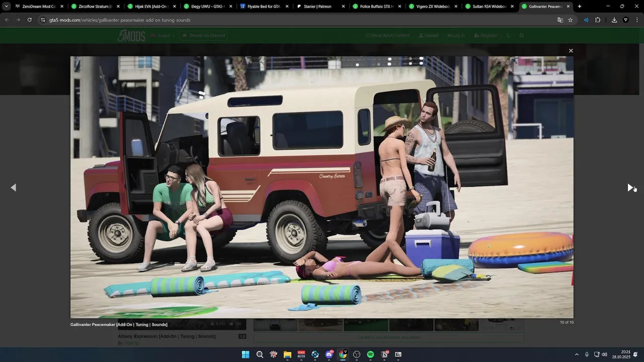Open the browser extensions puzzle icon

point(598,20)
